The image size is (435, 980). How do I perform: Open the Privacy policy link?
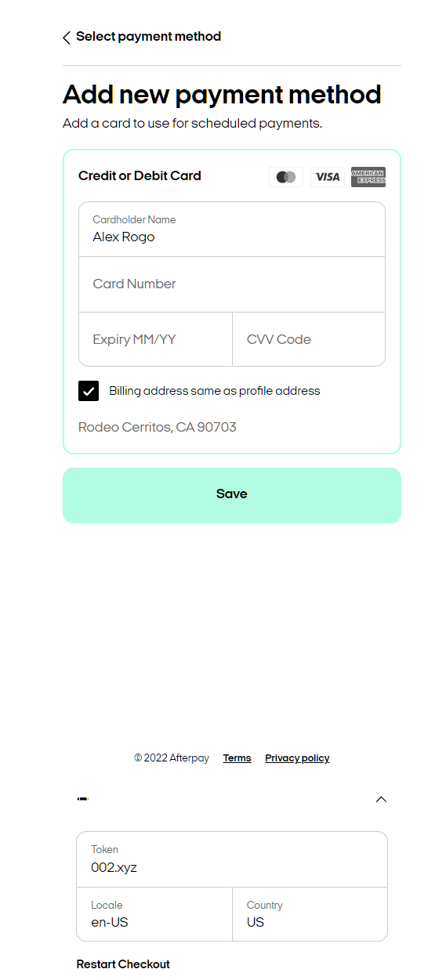coord(297,758)
